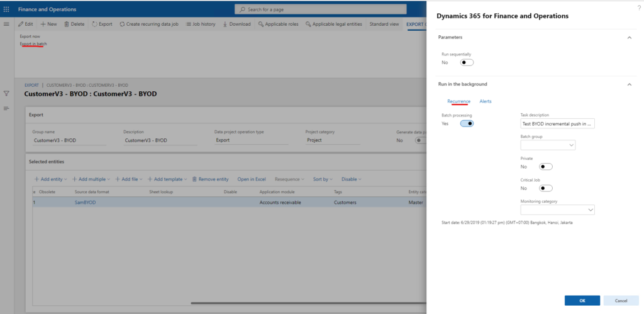This screenshot has height=314, width=644.
Task: Open the Resequence dropdown
Action: 289,179
